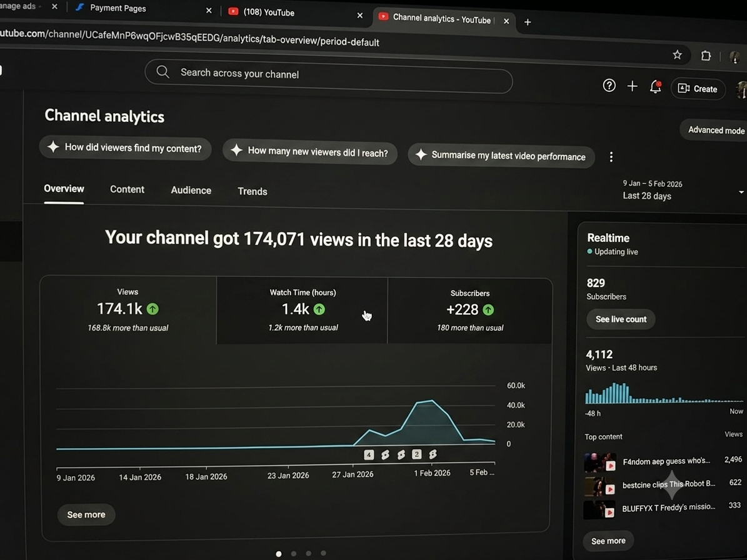This screenshot has height=560, width=747.
Task: Open bestcine clips This Robot thumbnail
Action: click(600, 486)
